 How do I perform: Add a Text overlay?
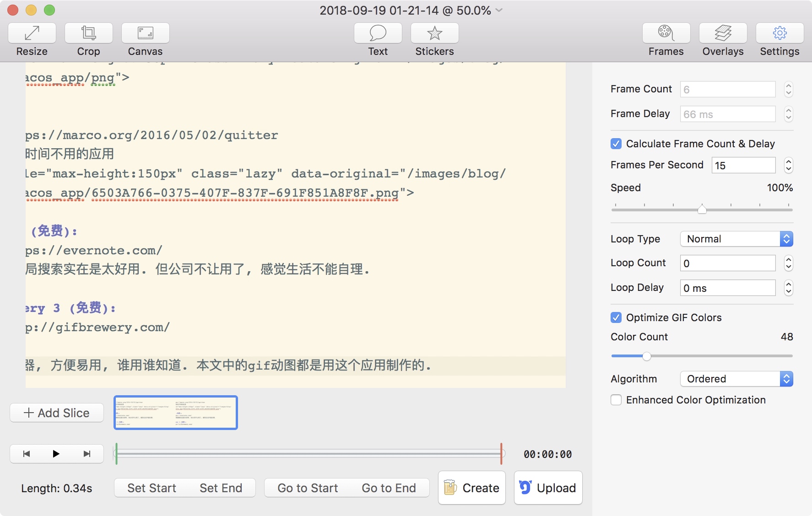tap(378, 33)
